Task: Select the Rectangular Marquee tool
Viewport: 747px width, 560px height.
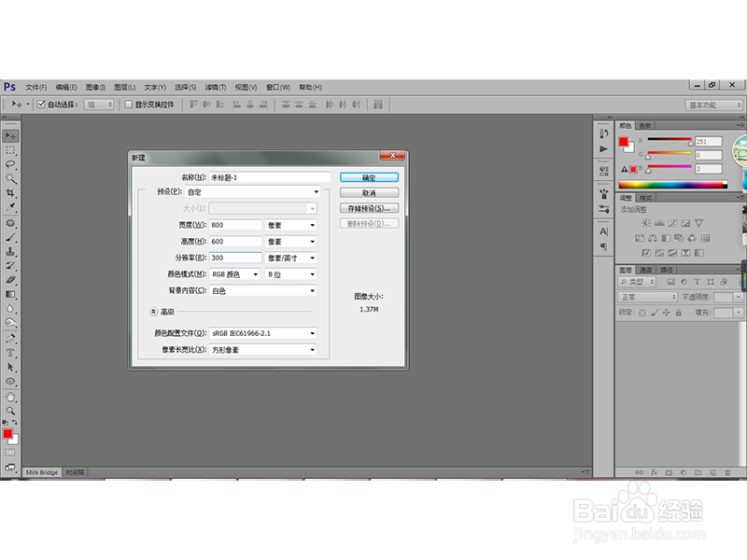Action: coord(10,150)
